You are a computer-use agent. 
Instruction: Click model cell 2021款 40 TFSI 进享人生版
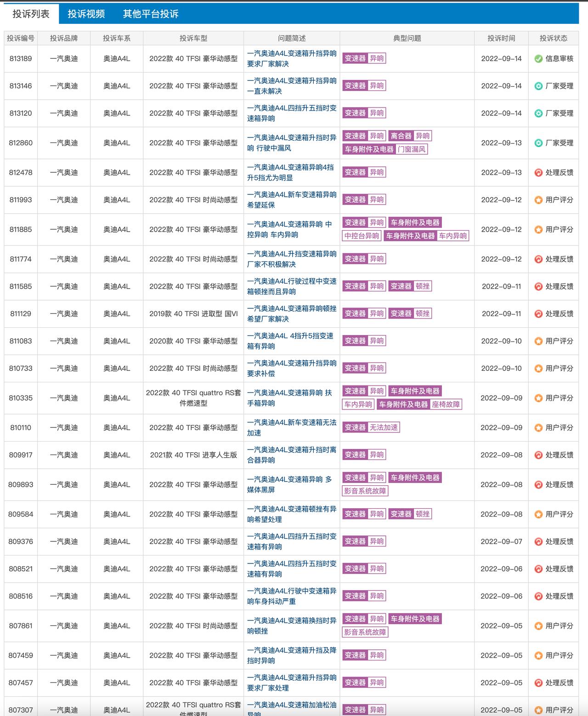click(193, 455)
